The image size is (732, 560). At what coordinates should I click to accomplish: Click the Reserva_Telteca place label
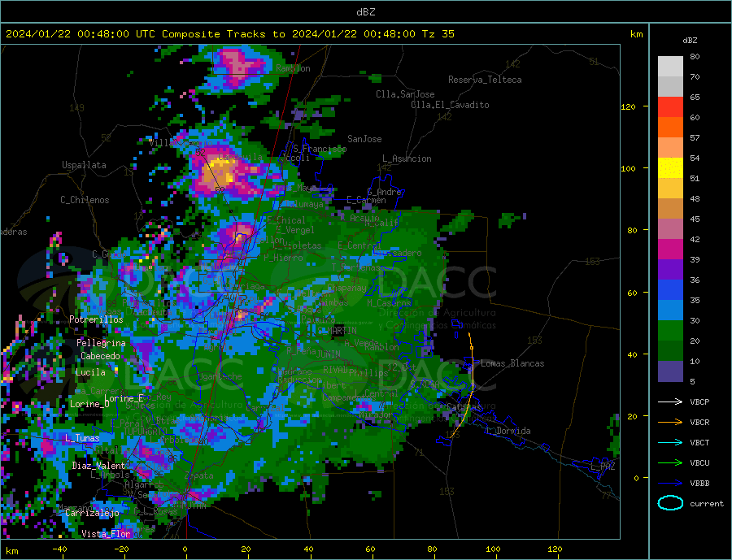point(485,80)
